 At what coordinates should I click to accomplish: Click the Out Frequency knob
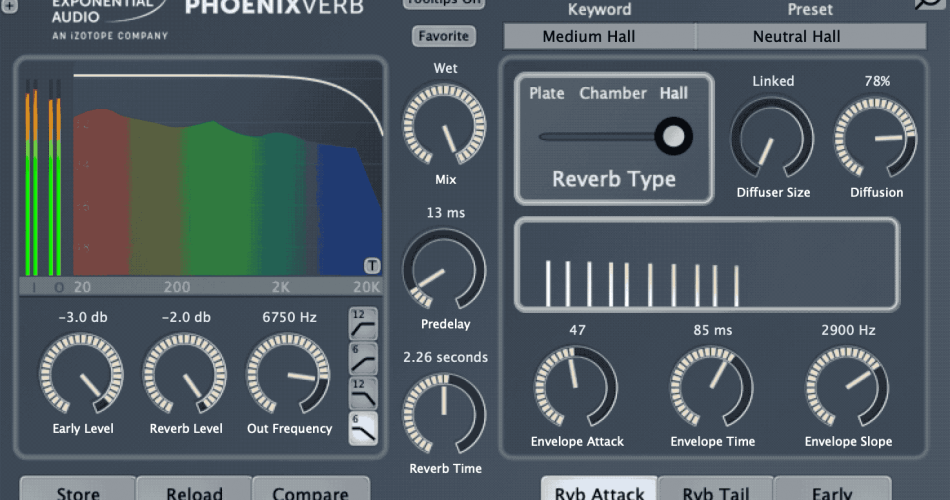tap(288, 375)
